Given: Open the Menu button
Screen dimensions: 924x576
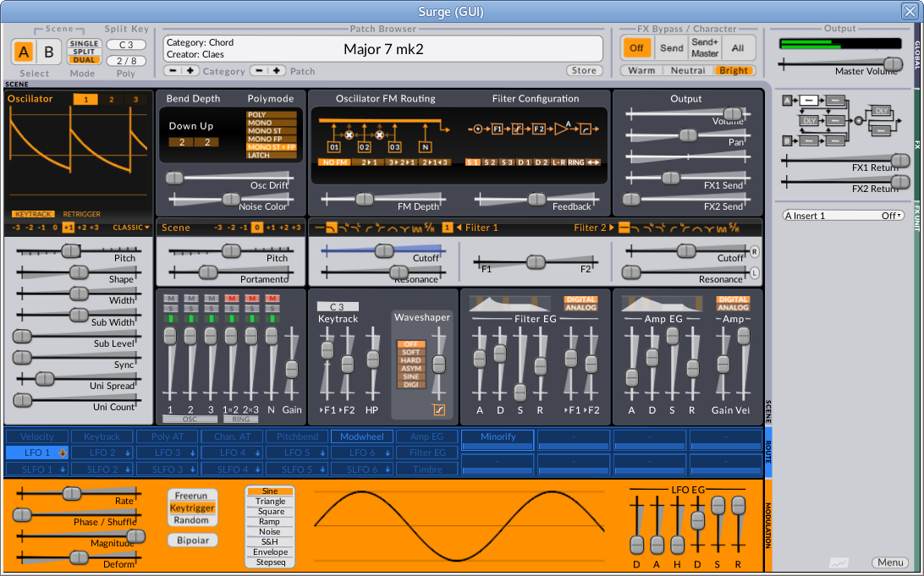Looking at the screenshot, I should coord(890,562).
